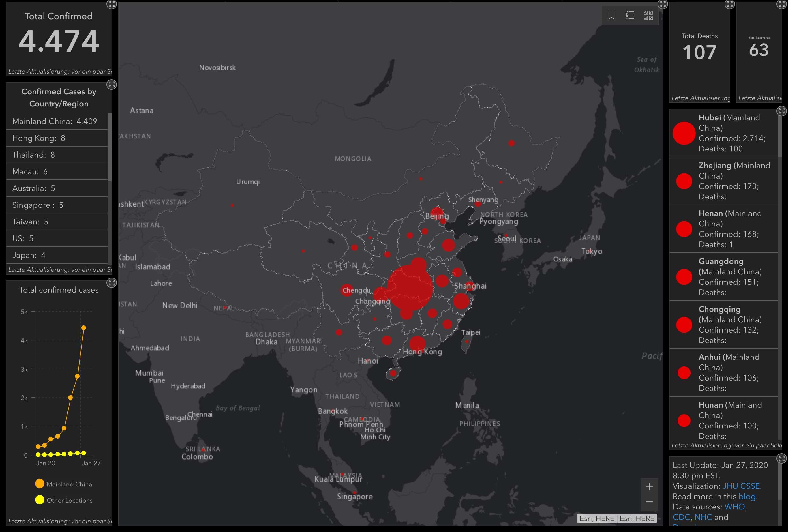Maximize the Total Recovered panel

[x=782, y=4]
